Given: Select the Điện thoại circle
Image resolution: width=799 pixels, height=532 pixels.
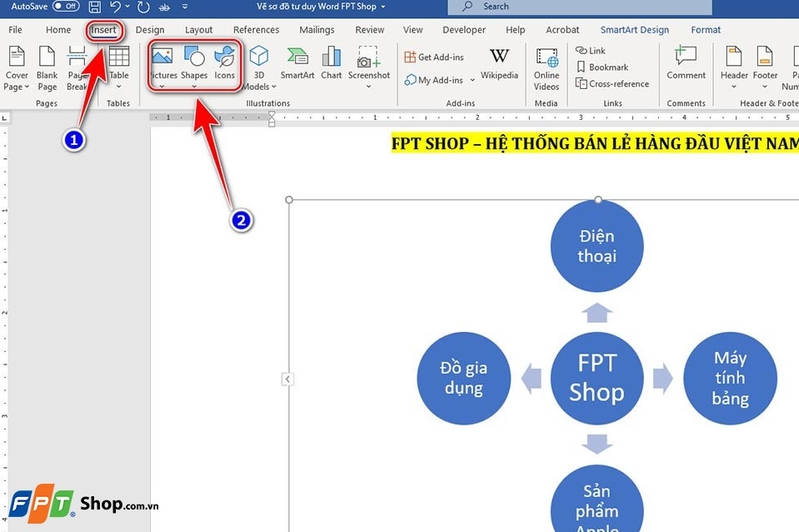Looking at the screenshot, I should coord(597,246).
